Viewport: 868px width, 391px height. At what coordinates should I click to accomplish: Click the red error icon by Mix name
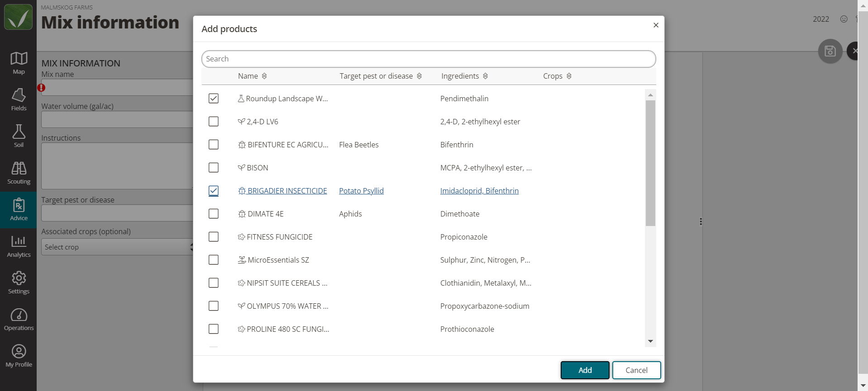(41, 88)
